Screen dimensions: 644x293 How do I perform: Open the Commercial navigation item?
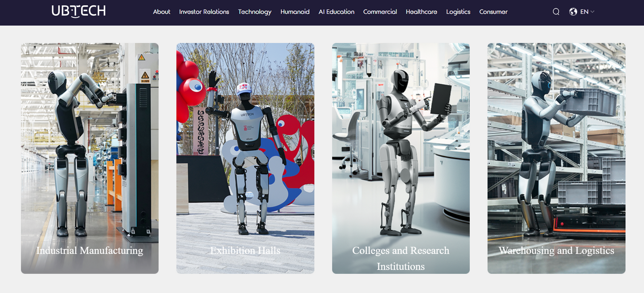pos(380,12)
